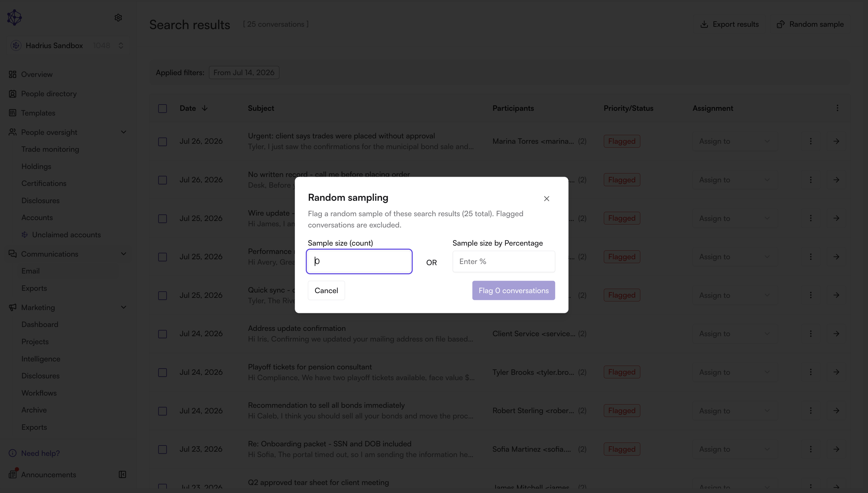
Task: Go to Trade monitoring in sidebar
Action: coord(50,149)
